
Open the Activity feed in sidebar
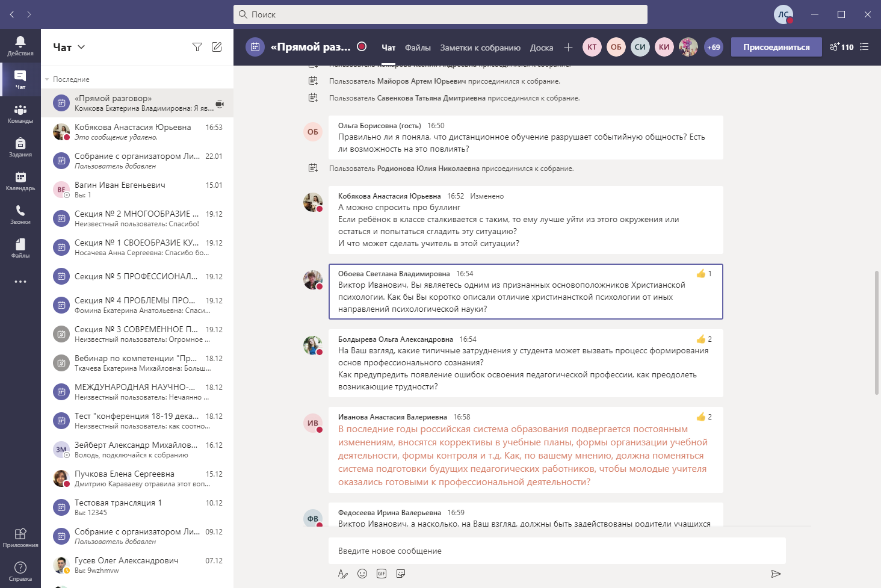coord(20,46)
